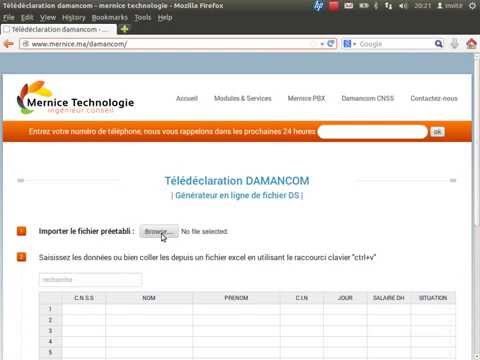The height and width of the screenshot is (360, 480).
Task: Open the search engine selector dropdown
Action: pyautogui.click(x=349, y=44)
